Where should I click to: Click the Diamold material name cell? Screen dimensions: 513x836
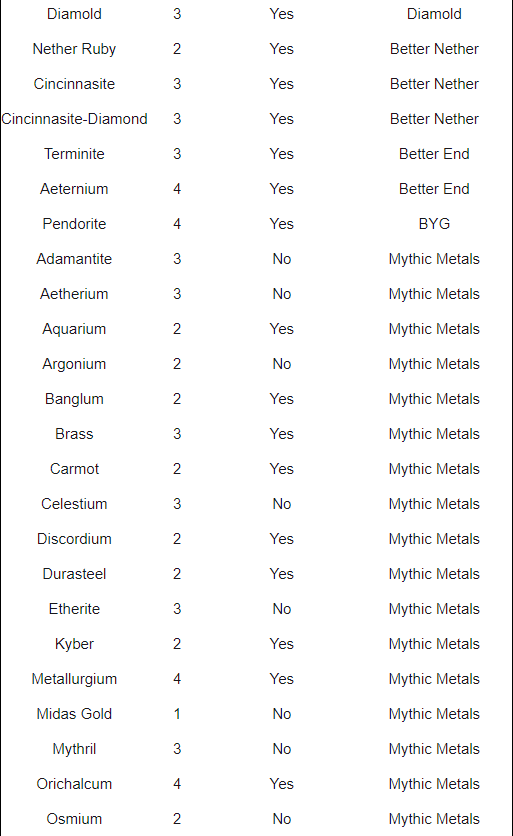[74, 14]
